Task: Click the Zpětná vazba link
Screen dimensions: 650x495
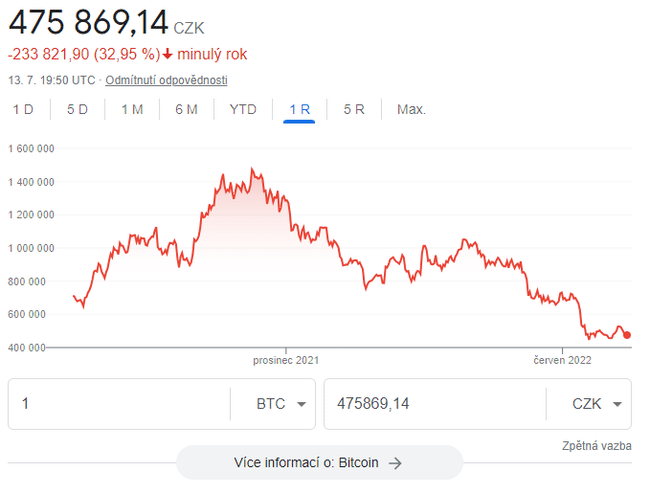Action: pyautogui.click(x=598, y=446)
